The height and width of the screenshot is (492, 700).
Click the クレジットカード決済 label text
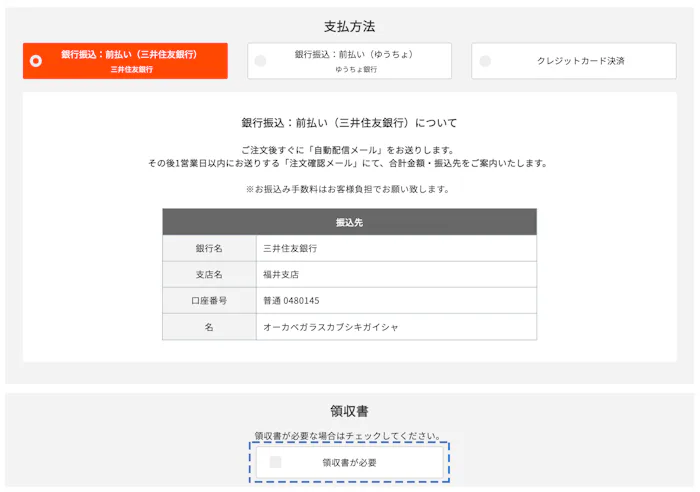pos(580,61)
